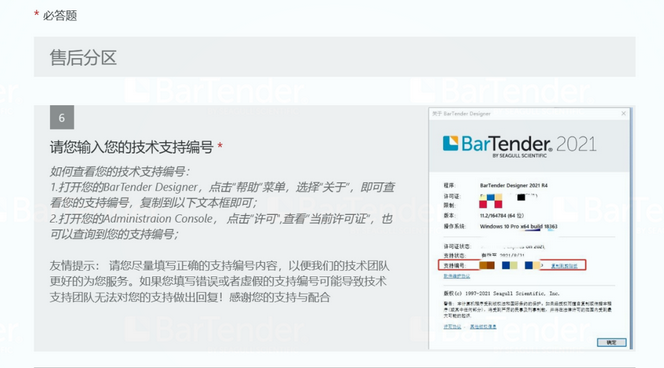
Task: Click the 请您输入您的技术支持编号 question title
Action: click(x=132, y=147)
